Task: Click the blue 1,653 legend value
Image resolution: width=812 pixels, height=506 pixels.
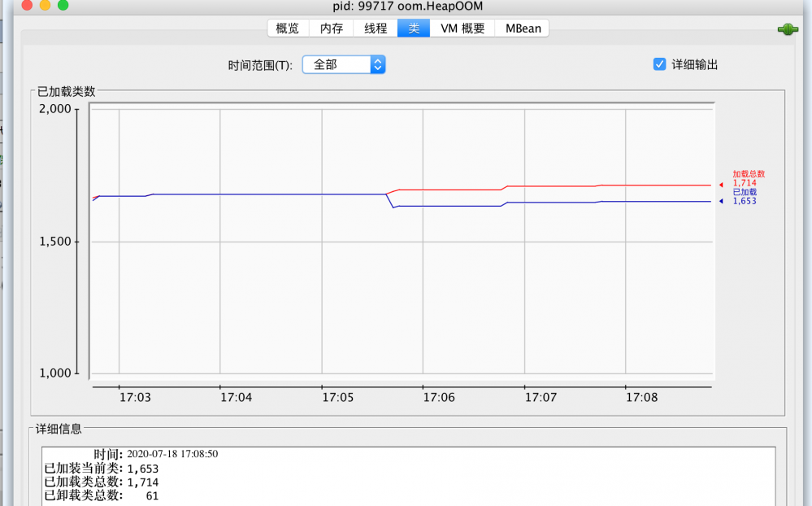Action: point(745,201)
